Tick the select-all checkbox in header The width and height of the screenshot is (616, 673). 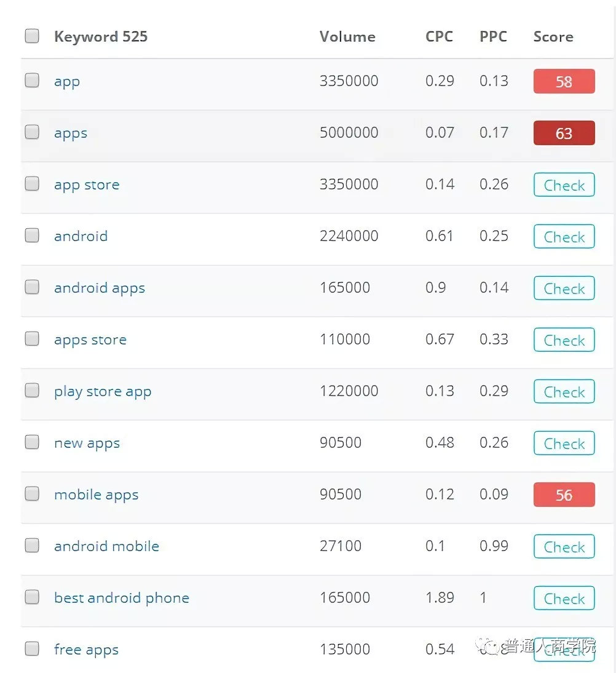coord(32,36)
